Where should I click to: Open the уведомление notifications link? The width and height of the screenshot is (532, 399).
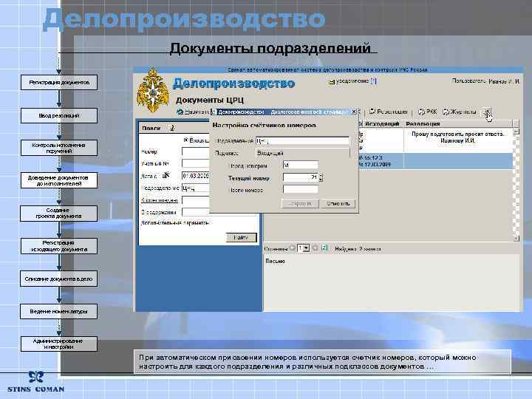356,81
